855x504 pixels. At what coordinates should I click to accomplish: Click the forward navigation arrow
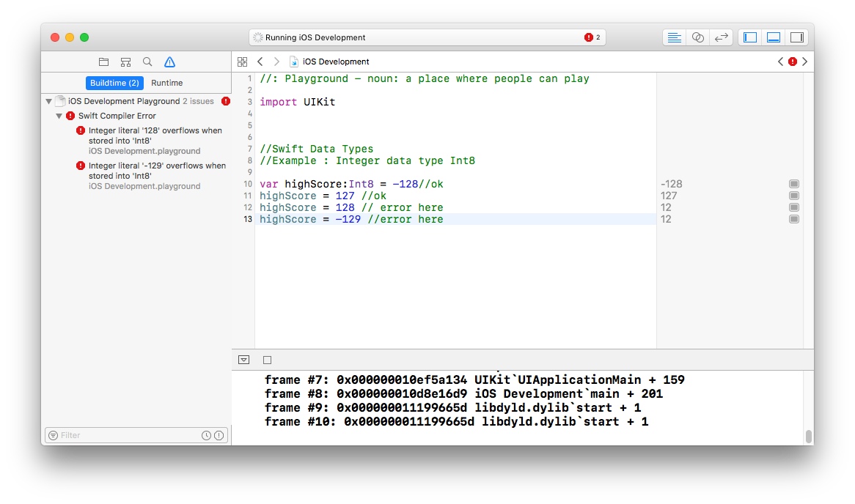click(x=276, y=62)
